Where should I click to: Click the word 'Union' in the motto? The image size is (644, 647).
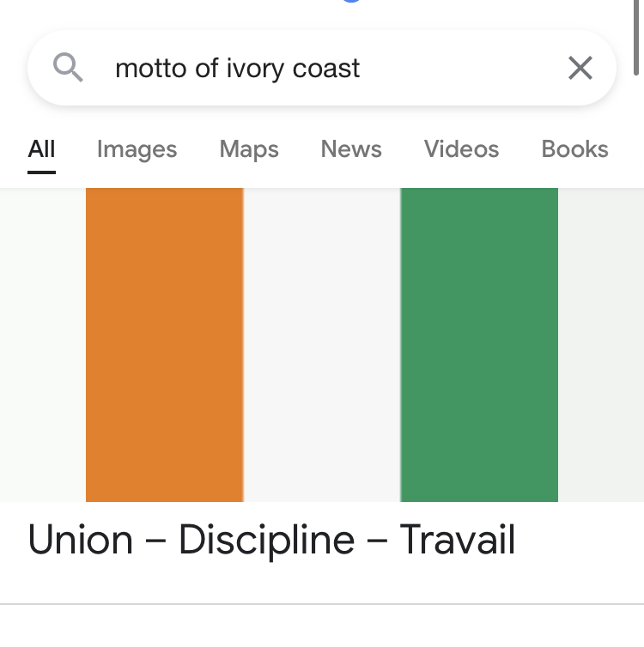[x=81, y=541]
